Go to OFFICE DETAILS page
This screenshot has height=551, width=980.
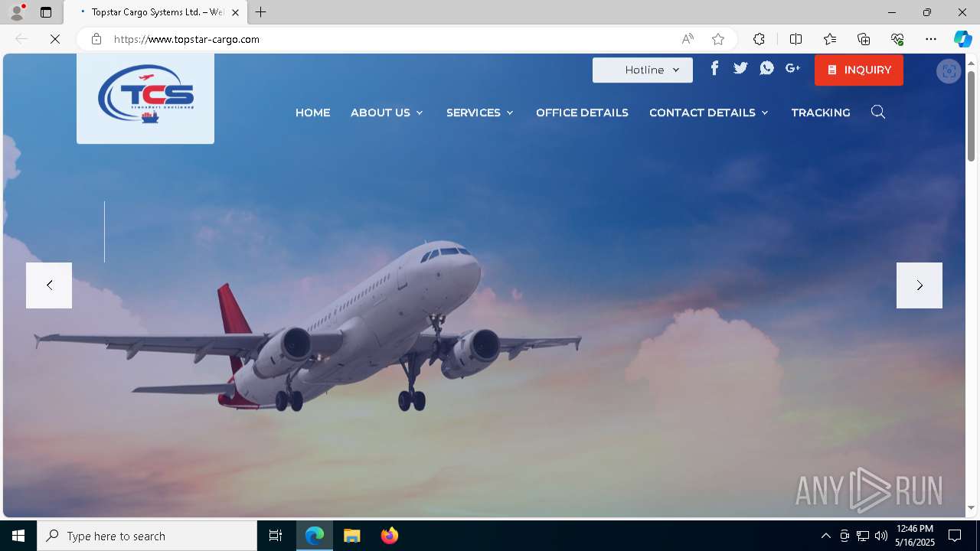[x=582, y=112]
